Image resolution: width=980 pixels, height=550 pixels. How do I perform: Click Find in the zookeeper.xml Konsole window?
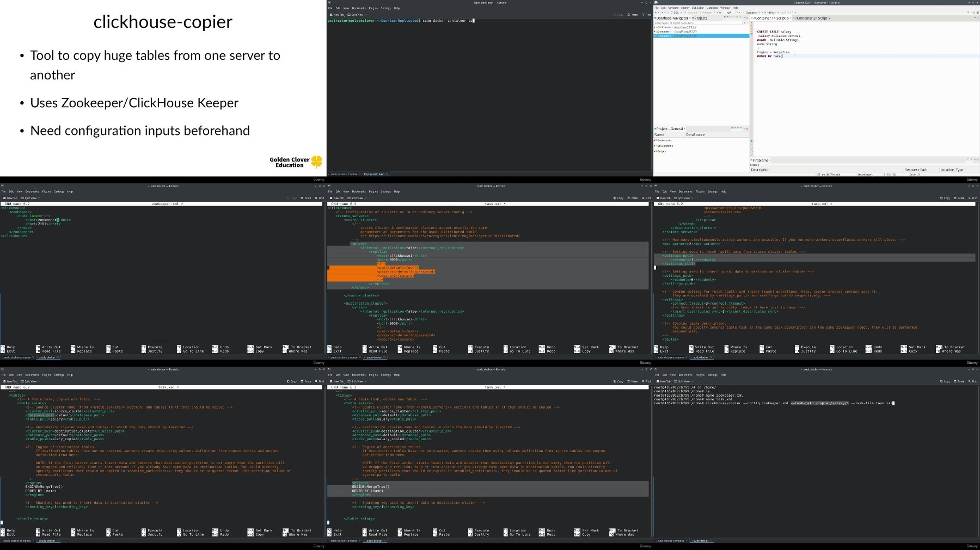point(320,198)
